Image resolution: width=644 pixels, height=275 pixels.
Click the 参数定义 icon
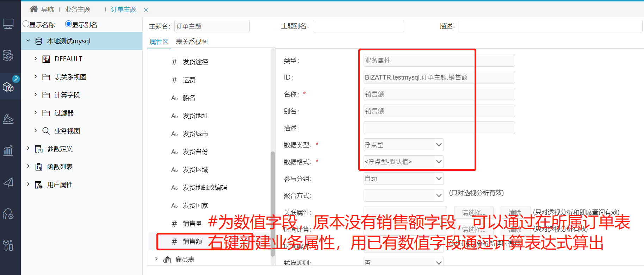[x=39, y=149]
